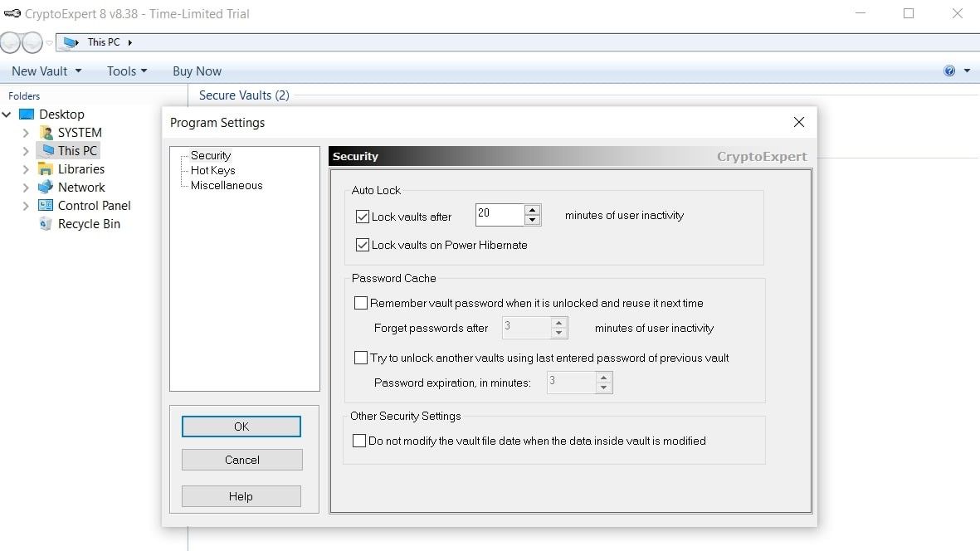Increase lock timeout with the spinner up arrow
This screenshot has width=980, height=551.
click(532, 210)
